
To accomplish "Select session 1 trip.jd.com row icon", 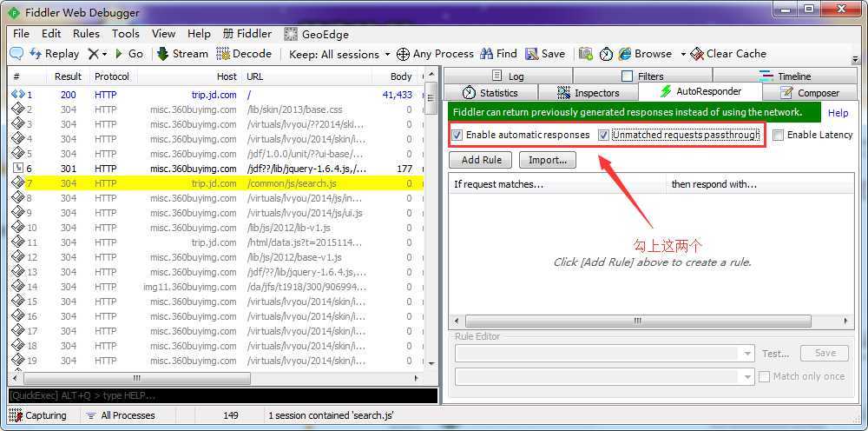I will (x=17, y=95).
